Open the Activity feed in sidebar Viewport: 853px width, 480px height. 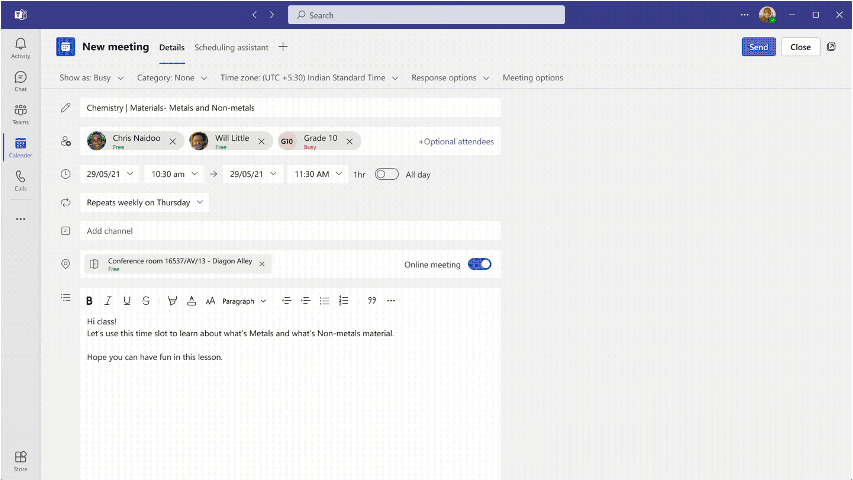21,48
